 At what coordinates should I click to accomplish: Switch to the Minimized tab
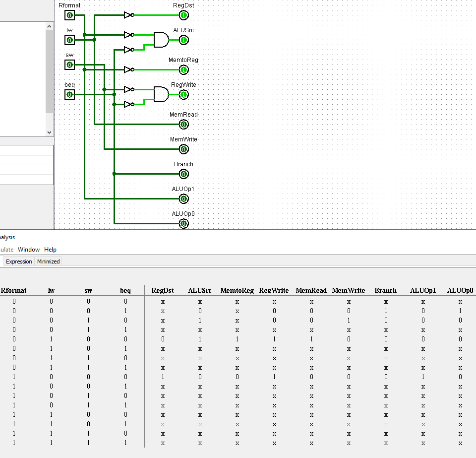[x=48, y=261]
